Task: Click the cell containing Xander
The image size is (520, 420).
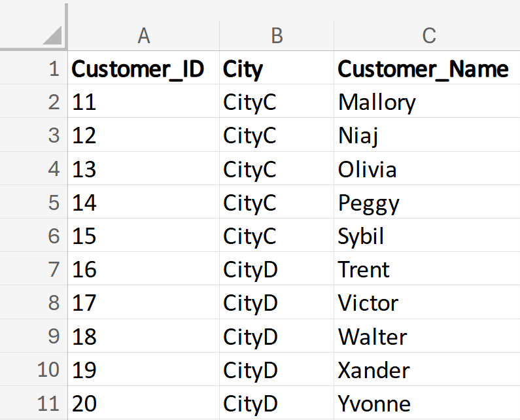Action: pos(374,370)
